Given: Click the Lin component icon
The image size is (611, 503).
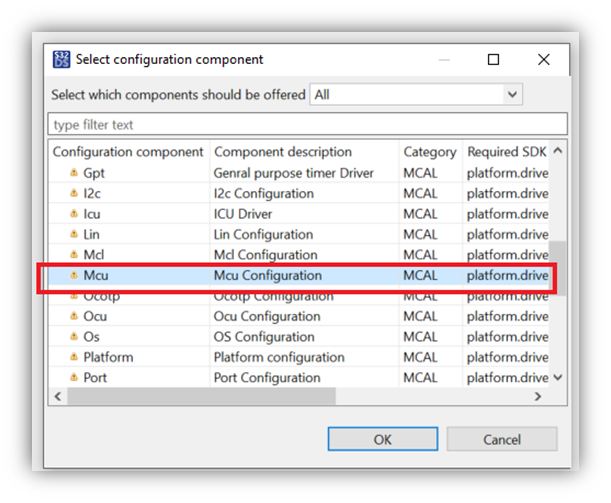Looking at the screenshot, I should [74, 234].
